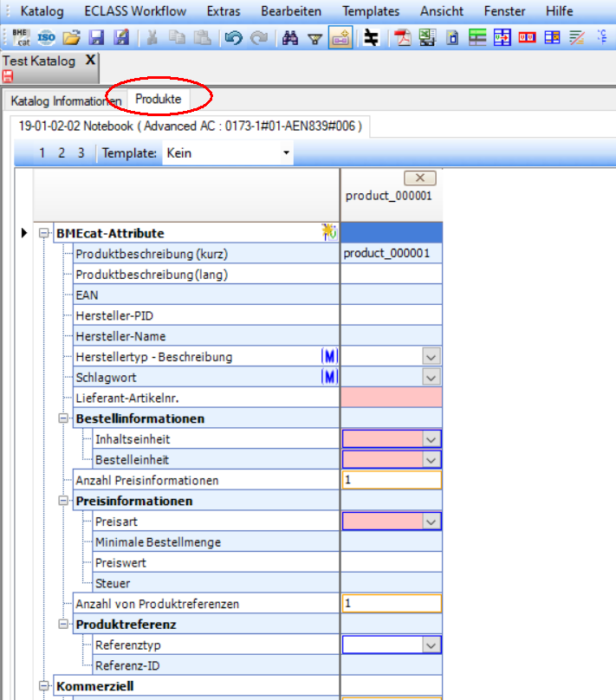The width and height of the screenshot is (616, 700).
Task: Click the X button above product_000001
Action: point(420,178)
